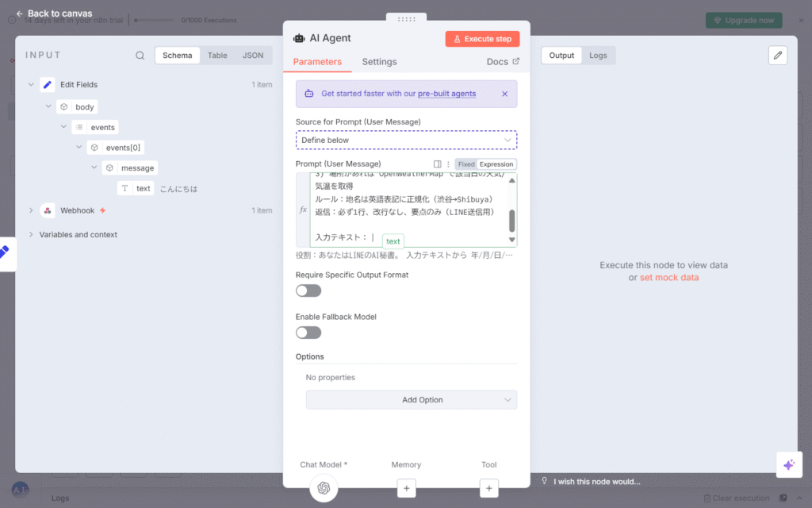Open the Add Option dropdown
Image resolution: width=812 pixels, height=508 pixels.
412,400
